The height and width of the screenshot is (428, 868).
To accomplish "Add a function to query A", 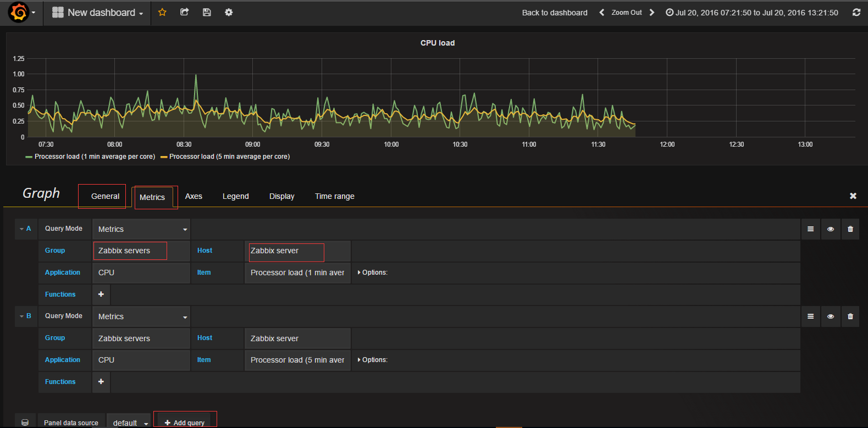I will (x=101, y=294).
